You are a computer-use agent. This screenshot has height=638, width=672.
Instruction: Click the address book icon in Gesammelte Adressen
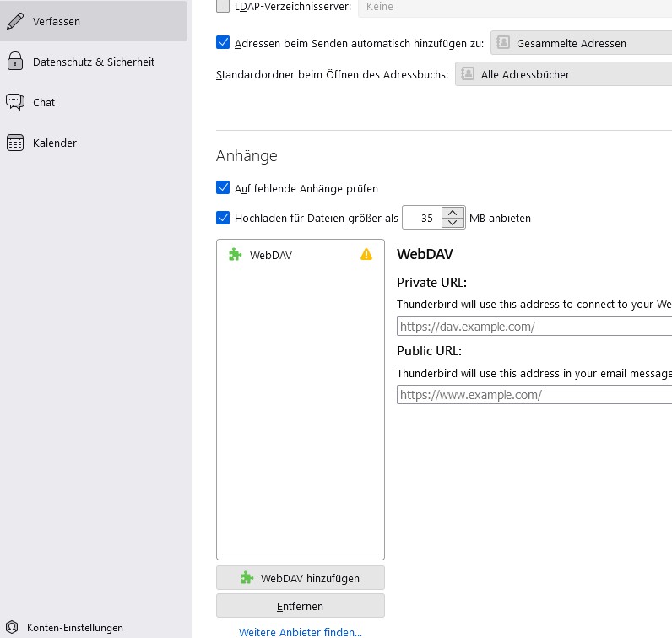pos(503,42)
